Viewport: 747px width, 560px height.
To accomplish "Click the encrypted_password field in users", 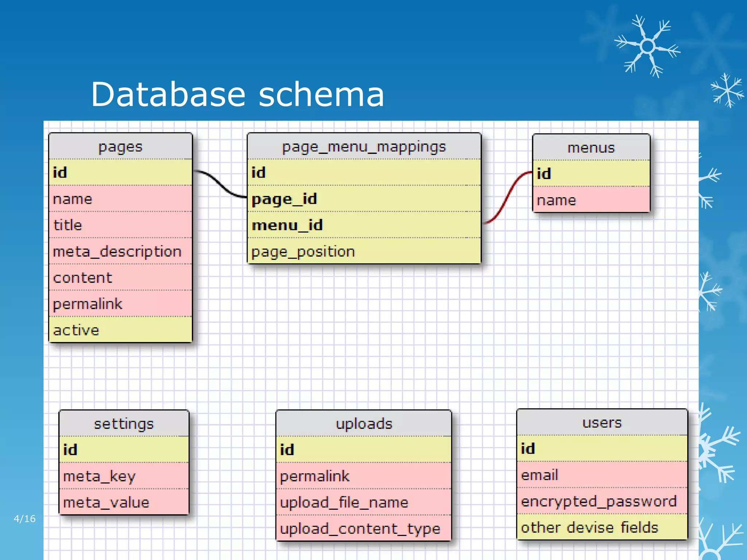I will tap(599, 501).
